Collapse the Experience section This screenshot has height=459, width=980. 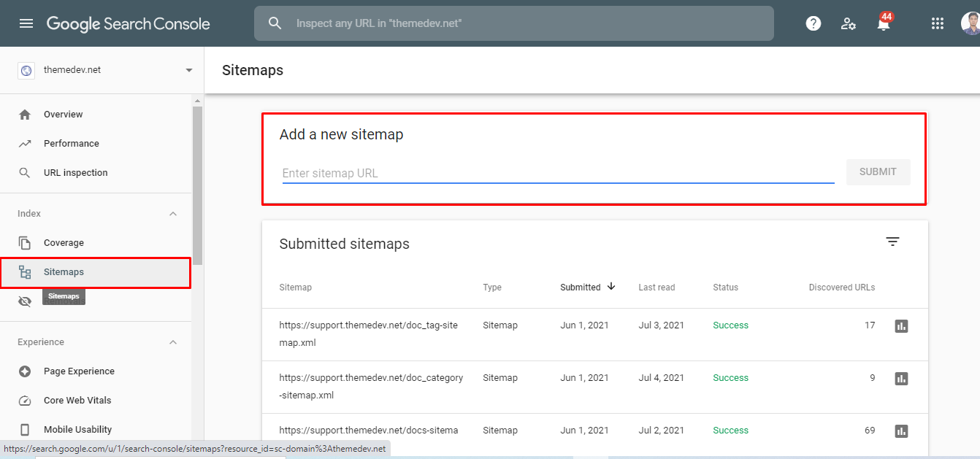pos(173,342)
